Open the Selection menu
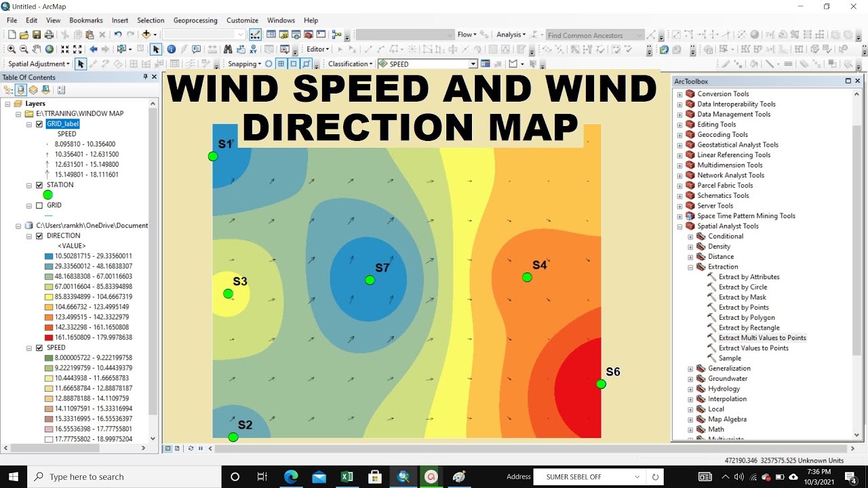Viewport: 868px width, 488px height. tap(151, 20)
